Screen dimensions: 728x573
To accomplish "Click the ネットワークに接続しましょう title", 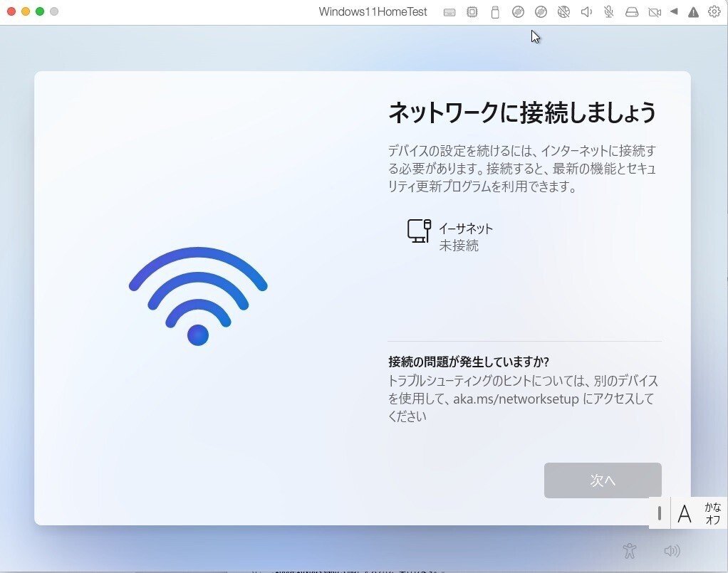I will (522, 112).
